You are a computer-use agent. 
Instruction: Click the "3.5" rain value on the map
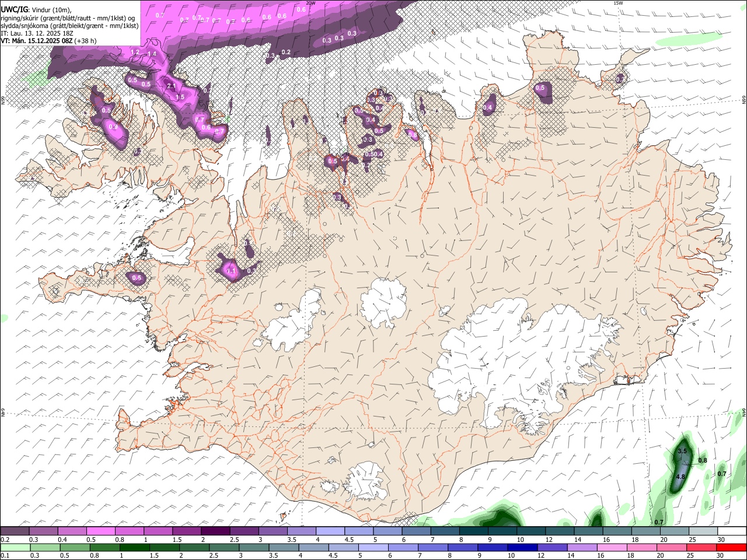tap(682, 452)
